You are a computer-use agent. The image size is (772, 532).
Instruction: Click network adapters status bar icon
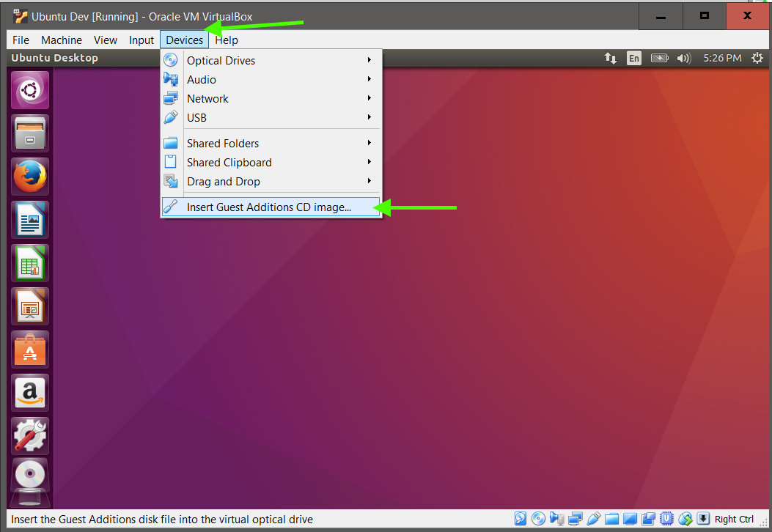[575, 519]
